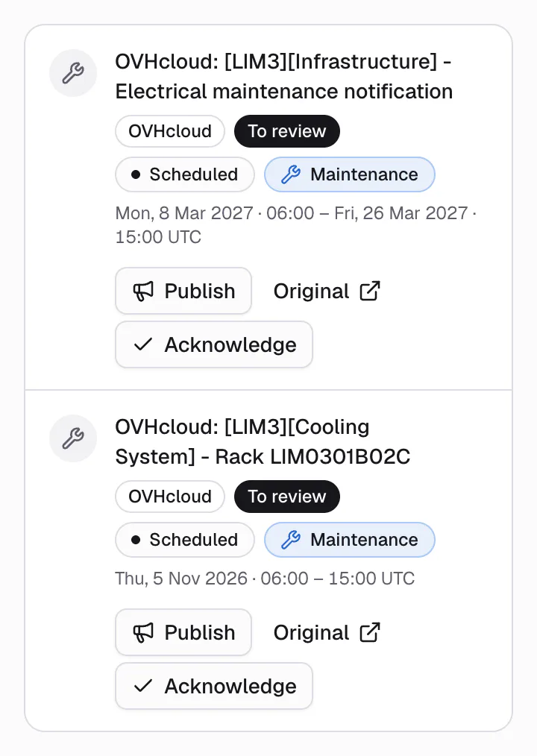Acknowledge the Cooling System rack maintenance
Viewport: 537px width, 756px height.
coord(214,686)
